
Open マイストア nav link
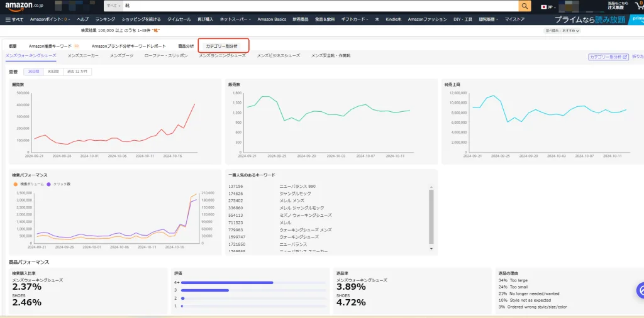click(514, 19)
